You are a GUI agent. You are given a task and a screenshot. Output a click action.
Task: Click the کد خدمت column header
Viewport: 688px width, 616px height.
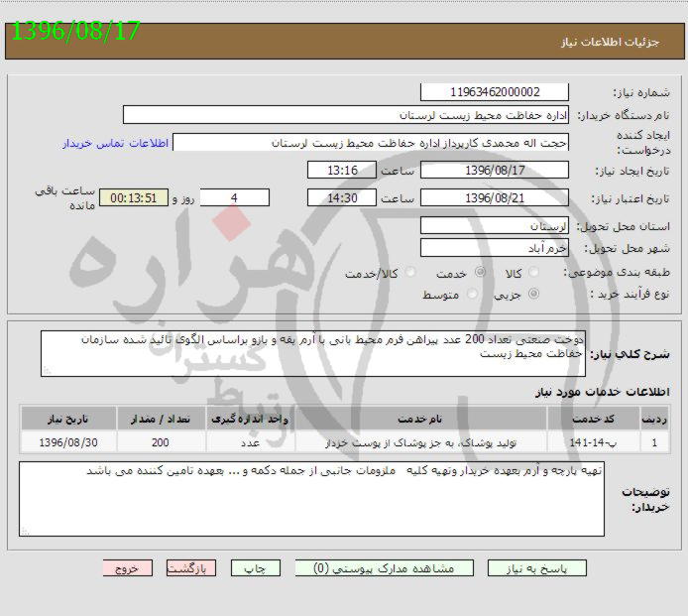click(x=593, y=419)
